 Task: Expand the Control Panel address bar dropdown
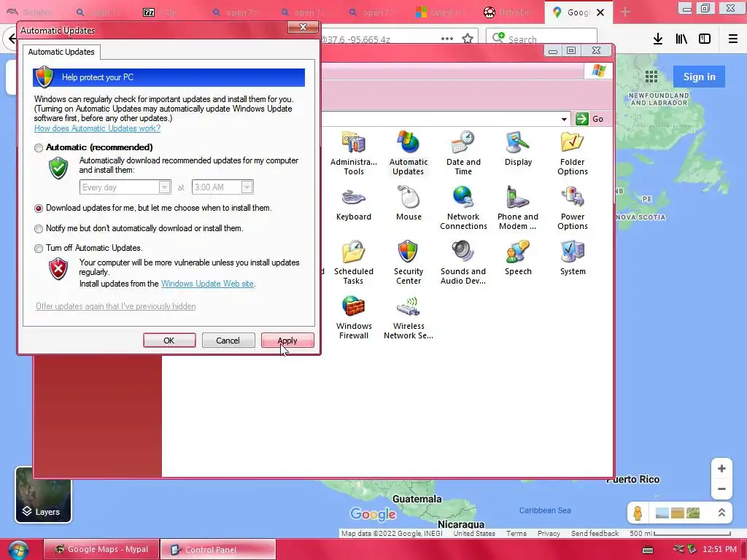[x=564, y=119]
